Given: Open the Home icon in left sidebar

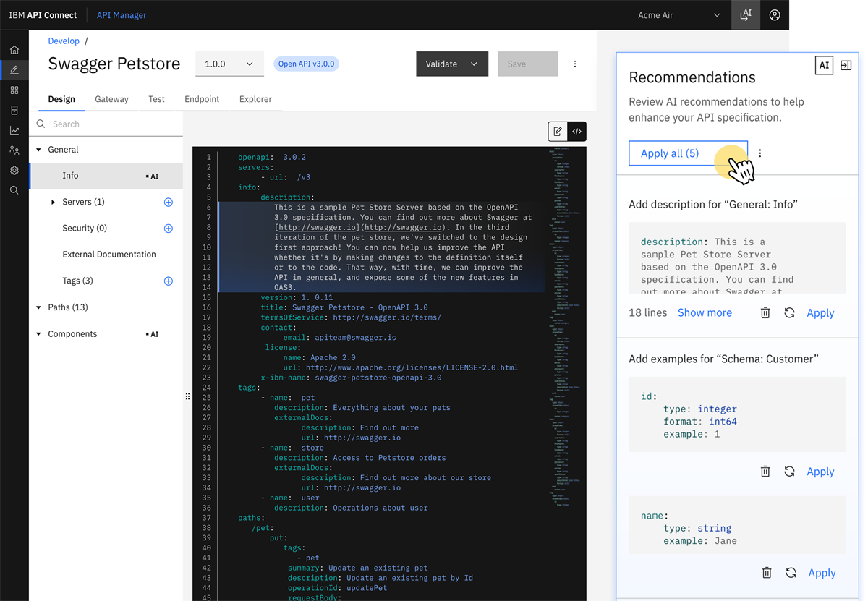Looking at the screenshot, I should pos(14,50).
